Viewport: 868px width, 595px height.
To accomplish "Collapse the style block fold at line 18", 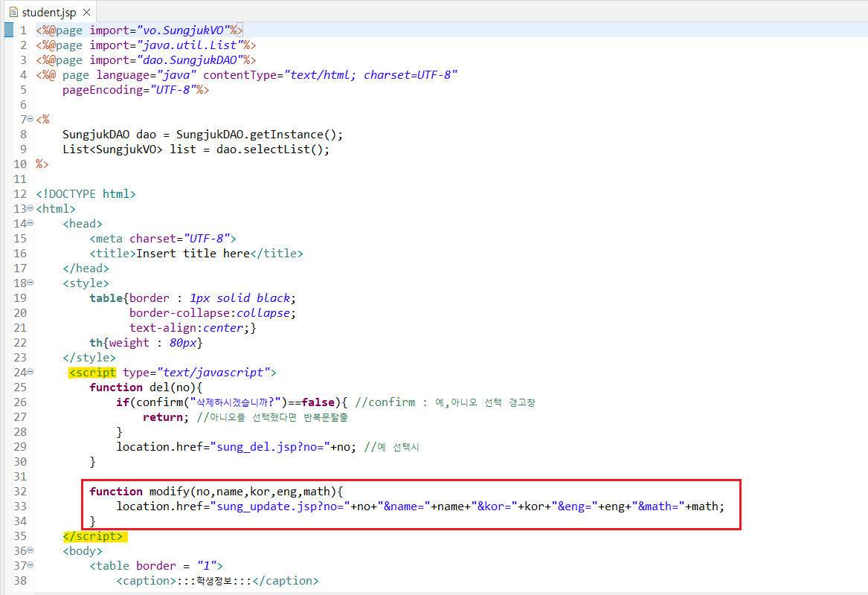I will click(30, 283).
